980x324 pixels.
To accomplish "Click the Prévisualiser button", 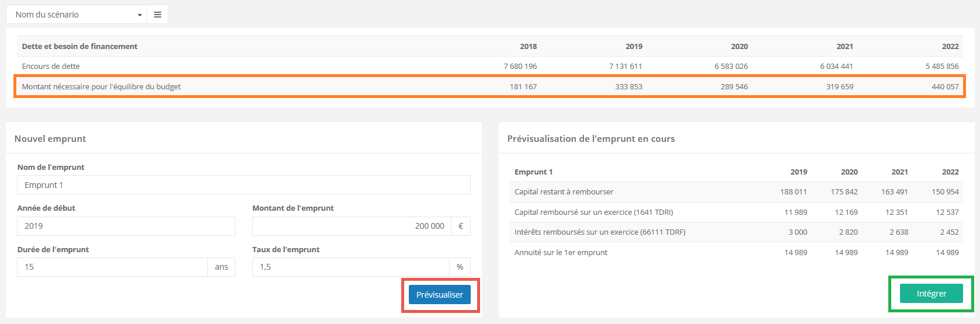I will click(x=439, y=295).
